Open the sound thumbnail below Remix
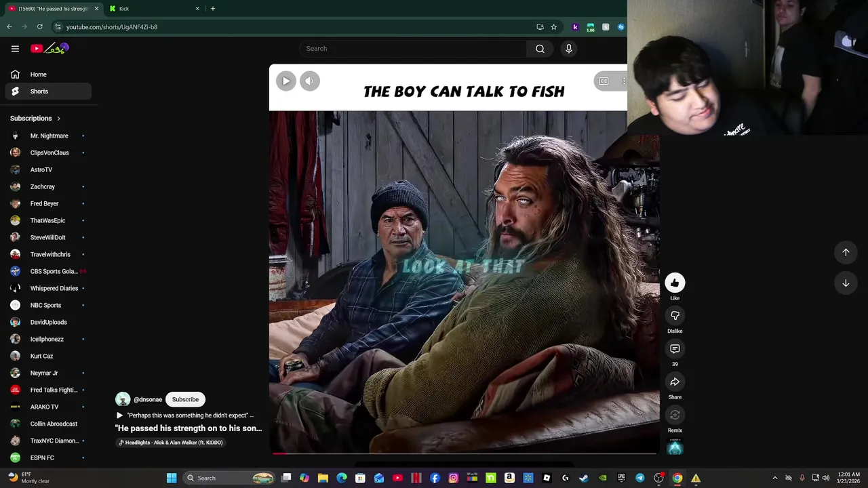 pyautogui.click(x=675, y=447)
